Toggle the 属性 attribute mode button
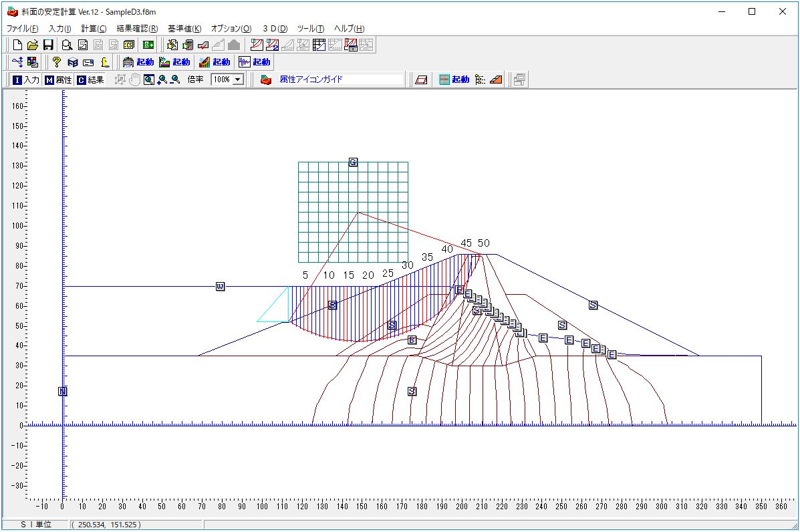The image size is (800, 532). point(58,80)
